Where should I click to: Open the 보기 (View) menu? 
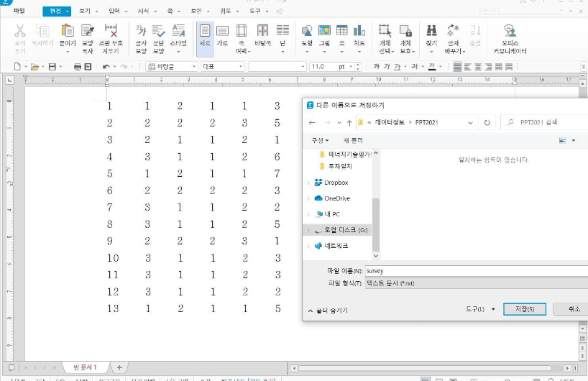(87, 12)
